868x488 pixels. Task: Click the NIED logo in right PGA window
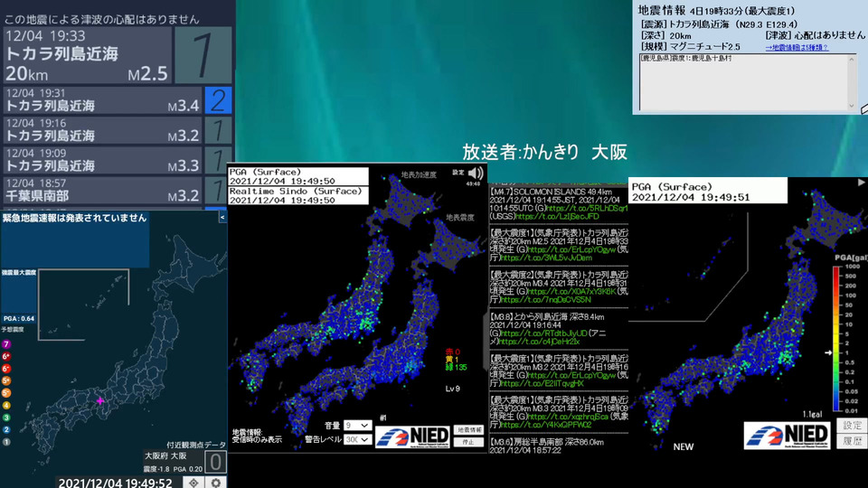coord(788,436)
